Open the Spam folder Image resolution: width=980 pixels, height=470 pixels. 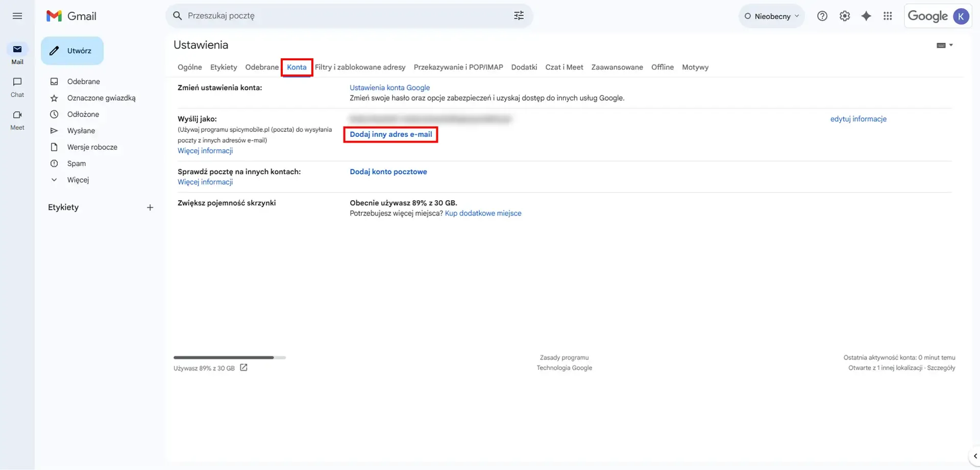(77, 163)
